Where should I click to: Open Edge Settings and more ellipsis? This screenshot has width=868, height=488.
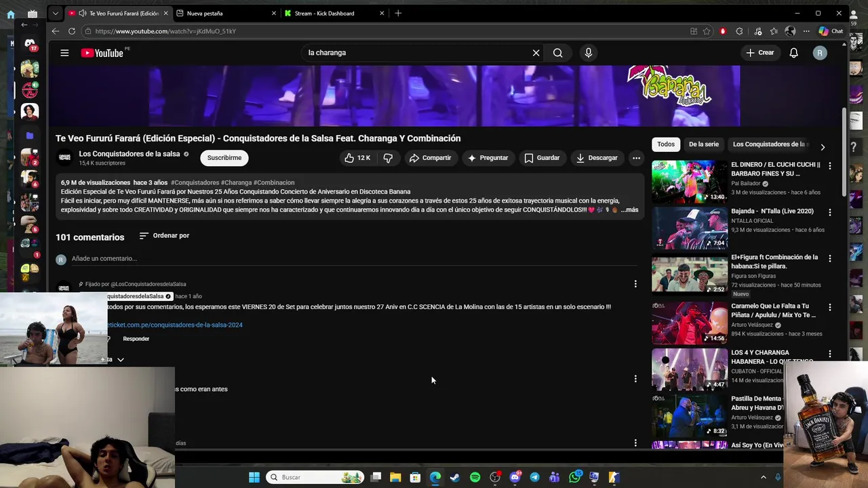[806, 31]
